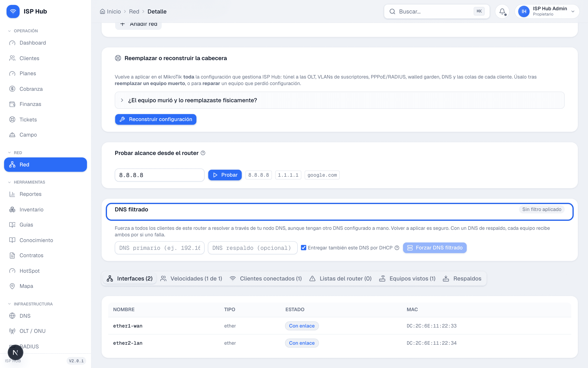
Task: Click help icon next to Probar alcance
Action: (x=203, y=153)
